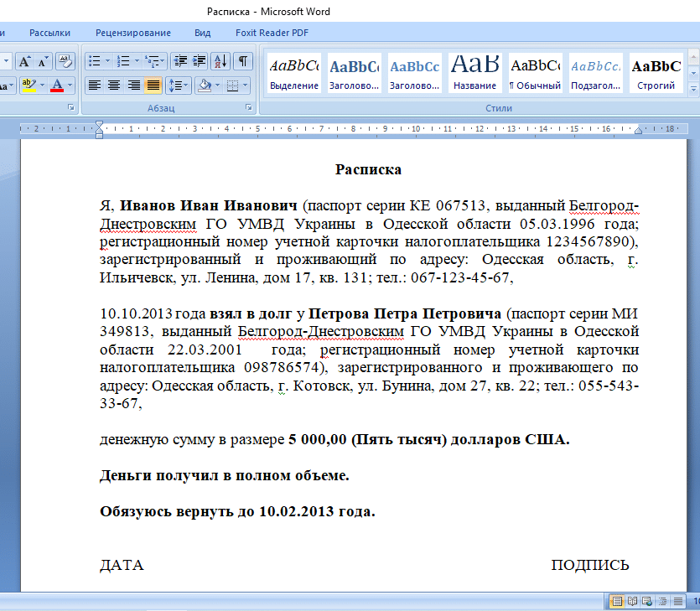Toggle paragraph marks with the ¶ icon
Viewport: 700px width, 611px height.
tap(243, 60)
